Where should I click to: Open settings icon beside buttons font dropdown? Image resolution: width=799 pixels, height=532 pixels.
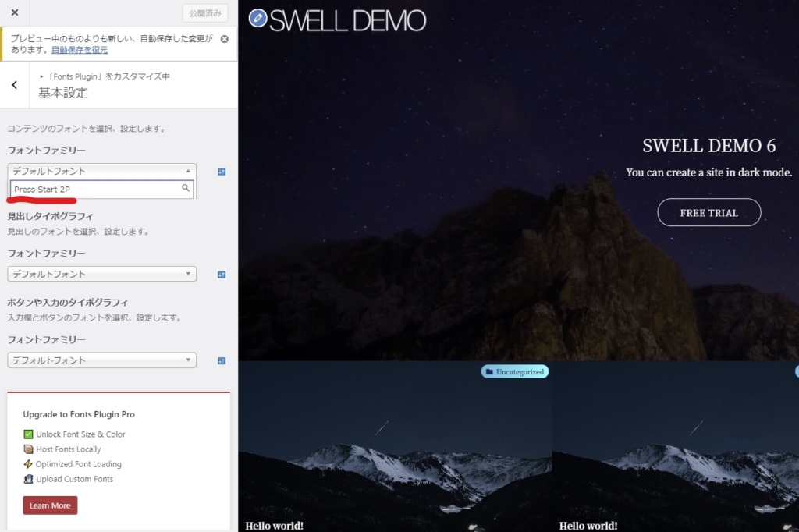(222, 361)
